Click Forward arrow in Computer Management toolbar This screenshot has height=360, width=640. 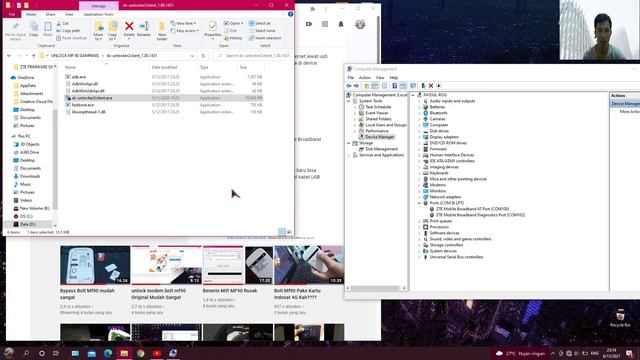click(x=356, y=86)
